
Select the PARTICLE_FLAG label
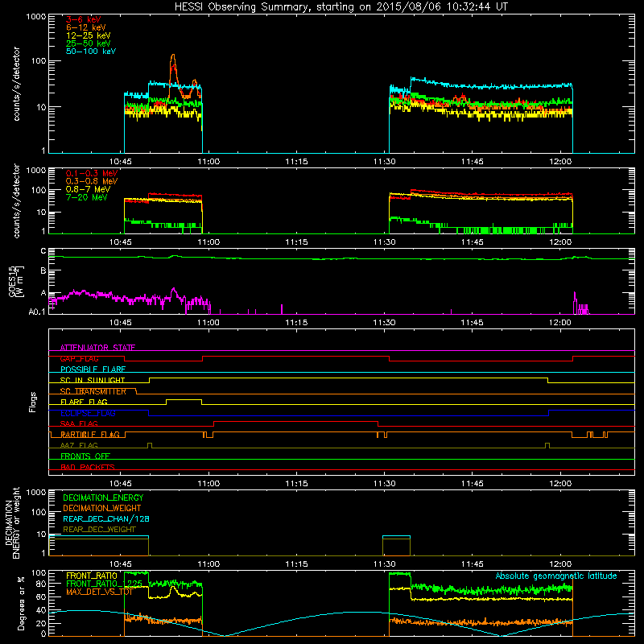pos(90,435)
